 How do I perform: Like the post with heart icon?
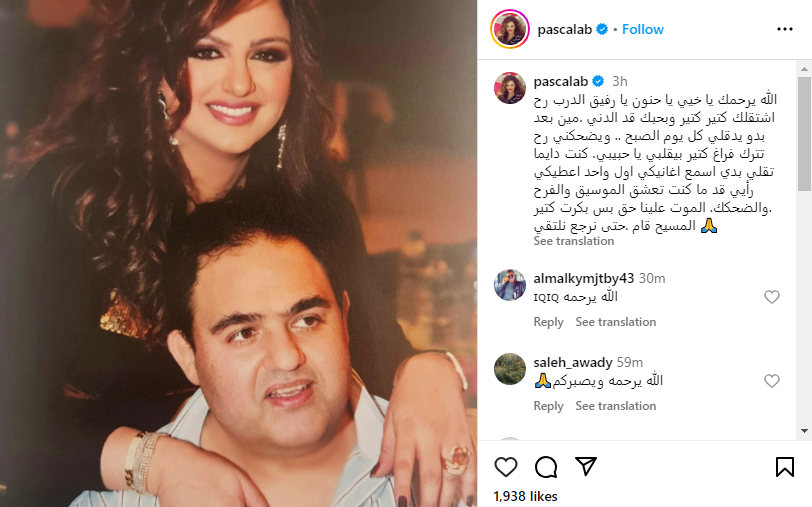click(x=505, y=467)
